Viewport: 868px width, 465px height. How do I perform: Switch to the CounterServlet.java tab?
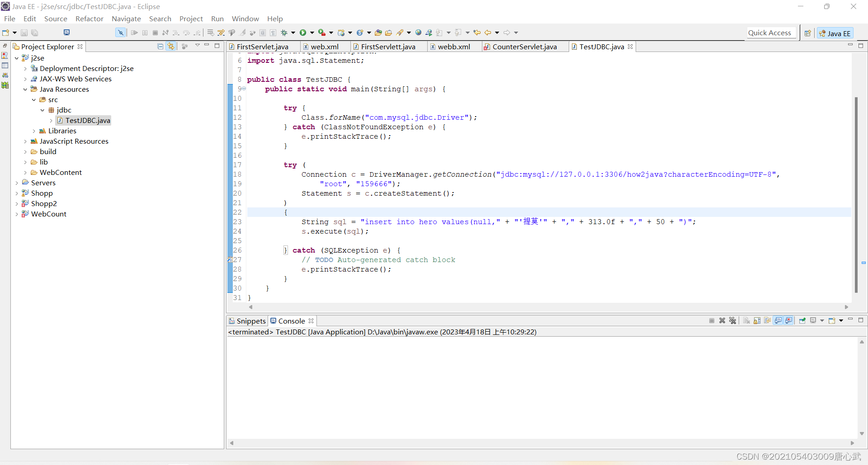coord(524,47)
